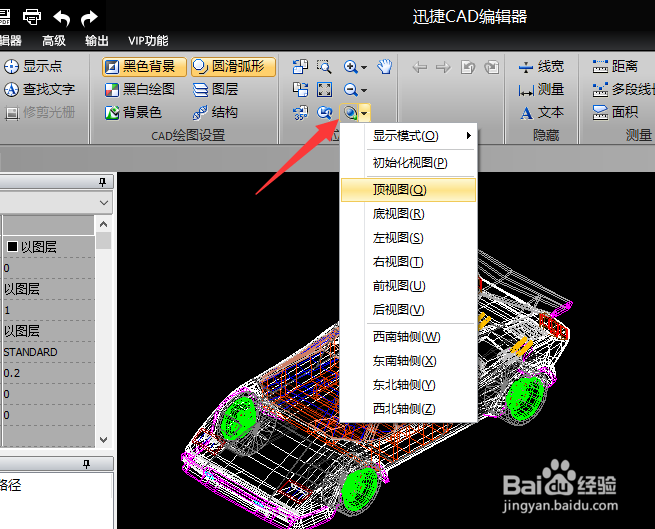The height and width of the screenshot is (529, 655).
Task: Click the print icon in title bar
Action: 32,17
